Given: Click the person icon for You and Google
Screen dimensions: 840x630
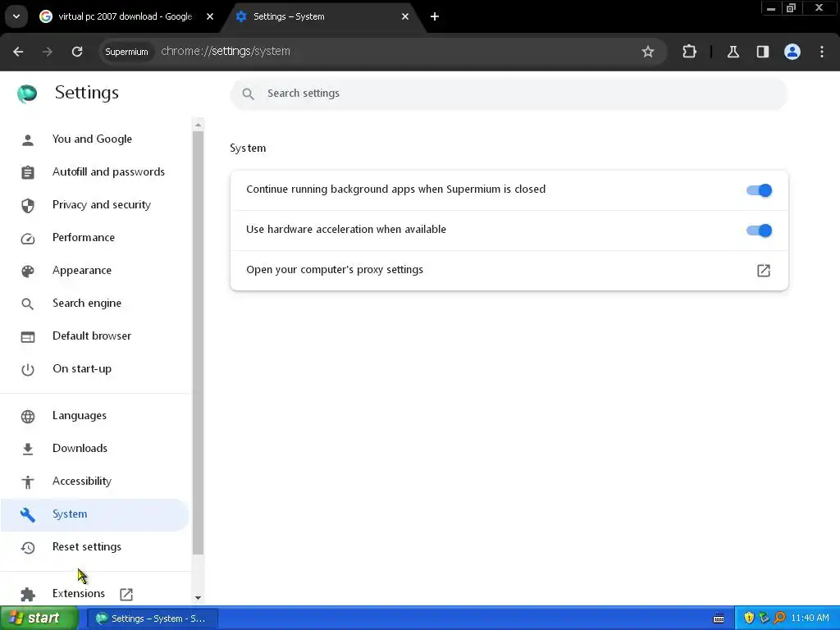Looking at the screenshot, I should tap(28, 139).
